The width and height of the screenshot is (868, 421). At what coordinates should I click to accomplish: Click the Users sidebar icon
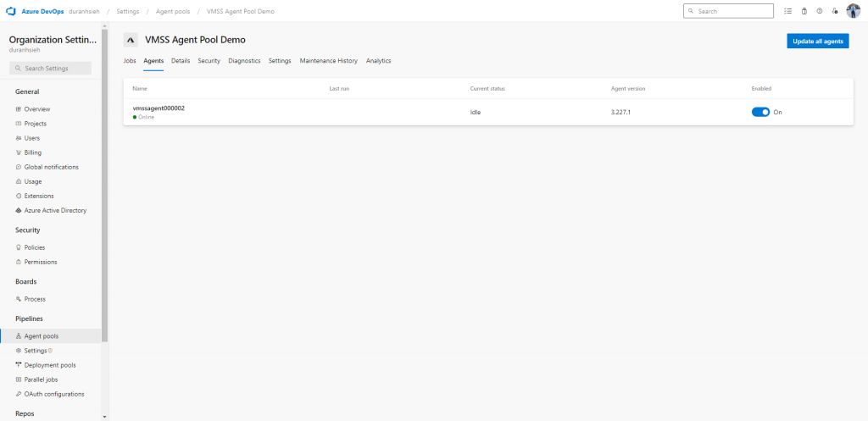(19, 138)
